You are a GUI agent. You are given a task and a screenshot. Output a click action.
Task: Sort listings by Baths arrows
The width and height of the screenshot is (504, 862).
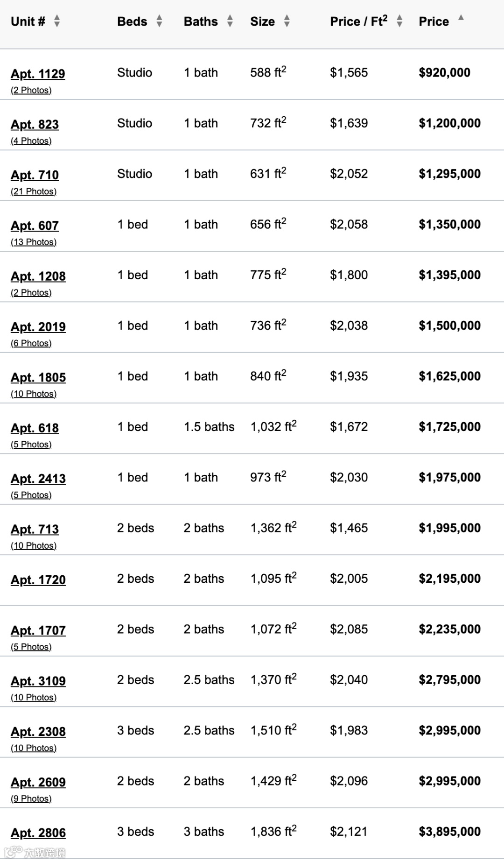point(230,21)
